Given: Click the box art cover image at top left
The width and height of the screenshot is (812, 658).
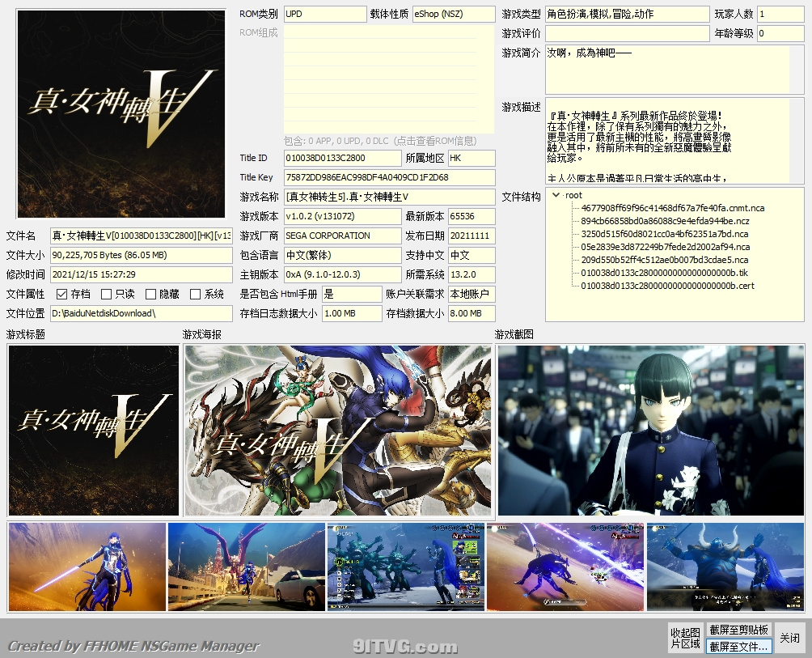Looking at the screenshot, I should click(120, 113).
